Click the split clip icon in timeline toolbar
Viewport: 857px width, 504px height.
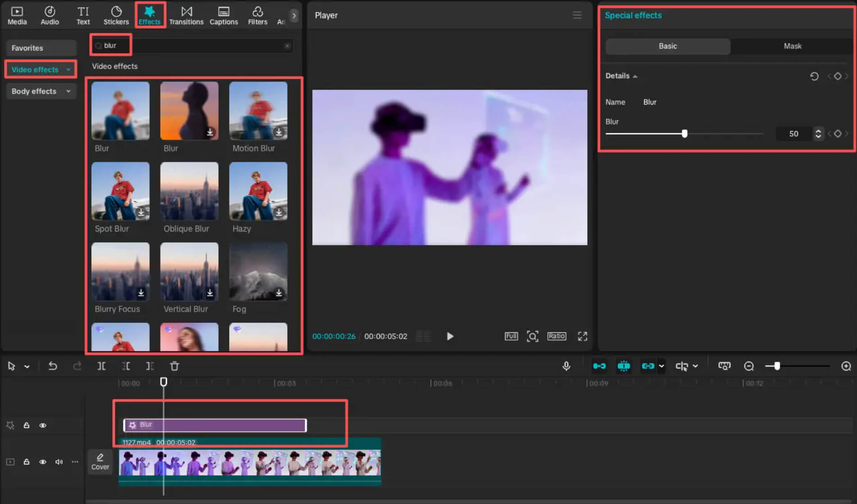click(x=101, y=366)
